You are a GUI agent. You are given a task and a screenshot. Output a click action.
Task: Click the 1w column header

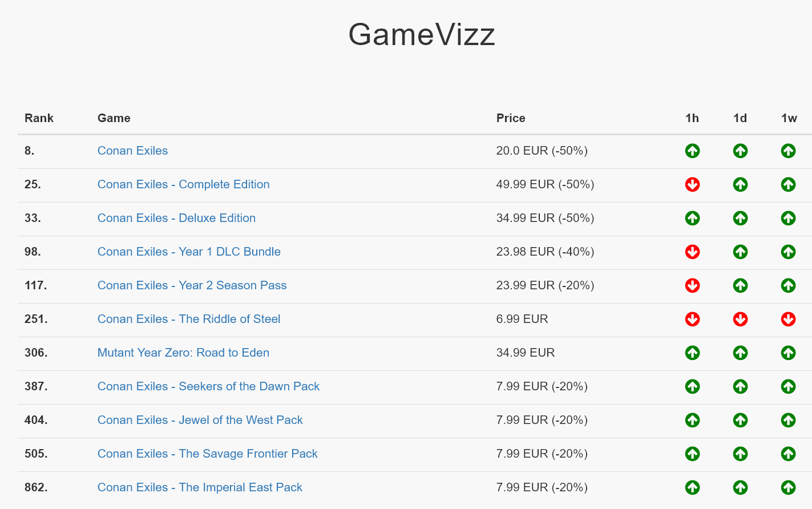click(x=789, y=118)
